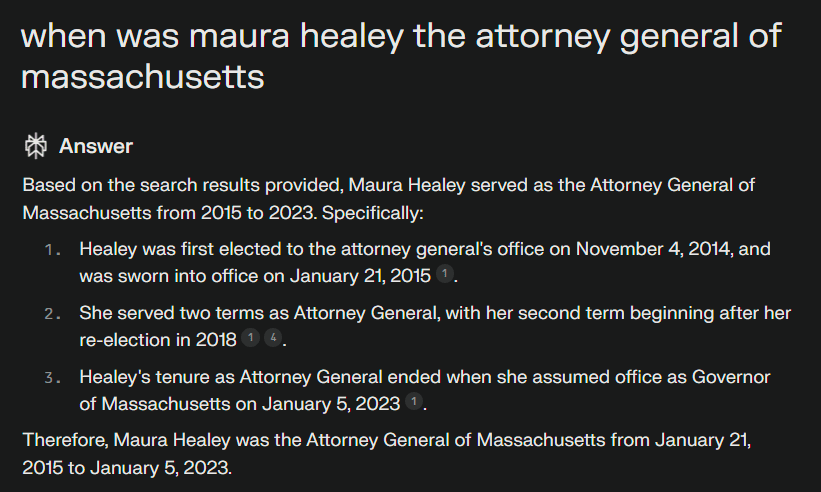Open citation 1 after January 21, 2015
This screenshot has height=492, width=821.
[447, 275]
